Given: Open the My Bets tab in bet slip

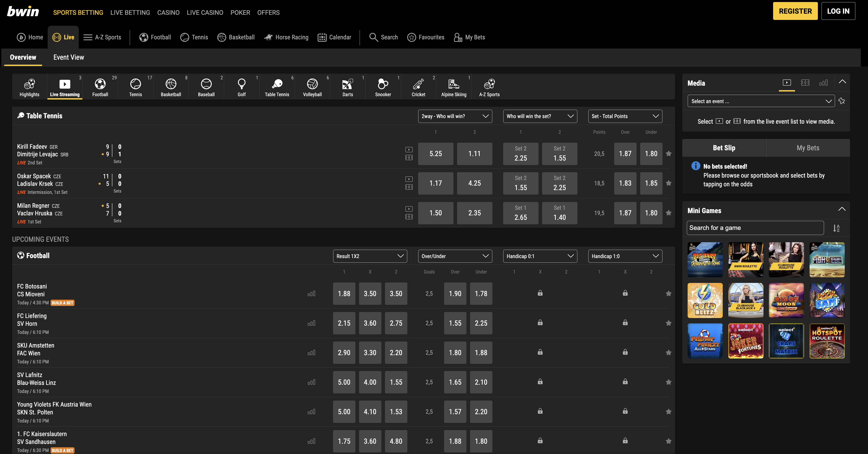Looking at the screenshot, I should (808, 148).
